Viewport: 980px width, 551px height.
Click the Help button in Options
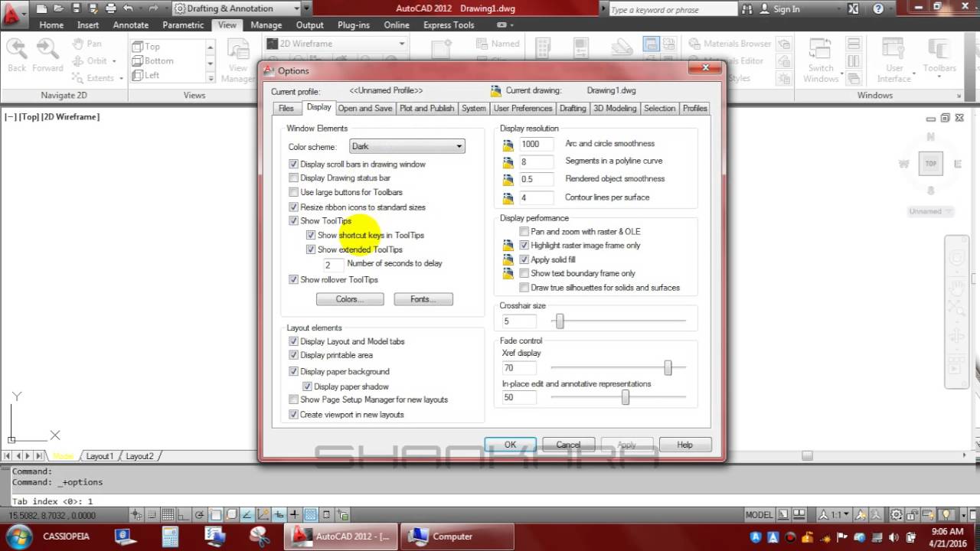pyautogui.click(x=685, y=445)
